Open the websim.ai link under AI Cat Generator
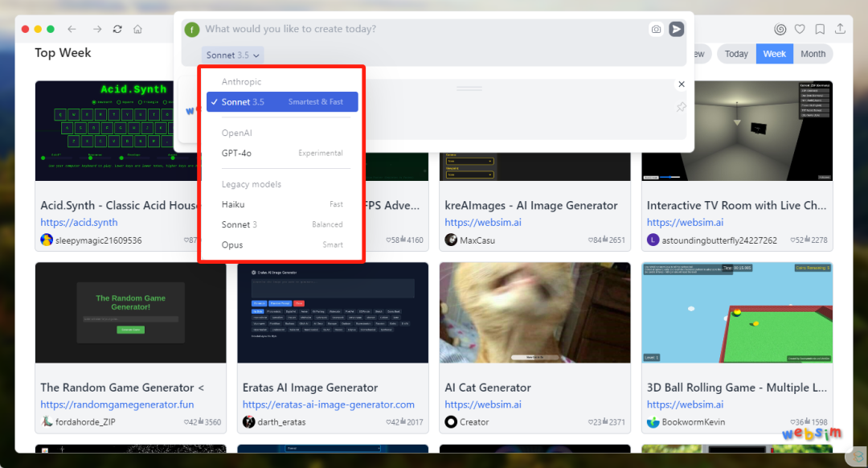This screenshot has width=868, height=468. tap(483, 404)
